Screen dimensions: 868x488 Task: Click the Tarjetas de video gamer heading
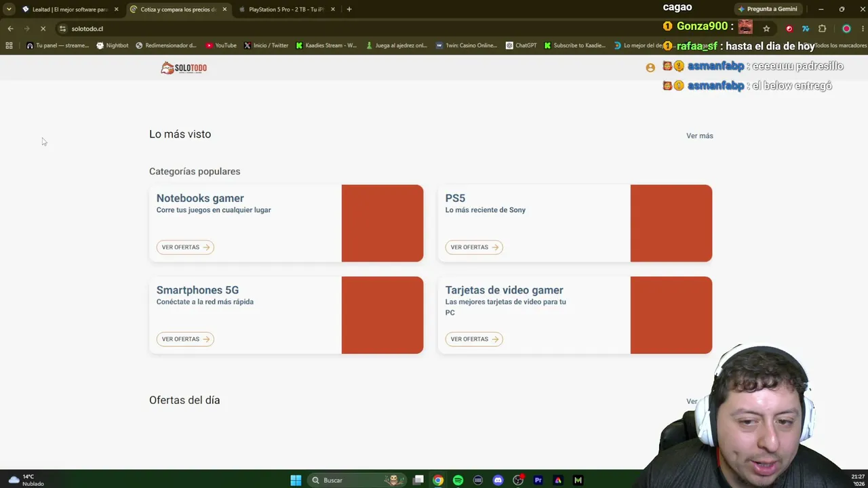504,290
